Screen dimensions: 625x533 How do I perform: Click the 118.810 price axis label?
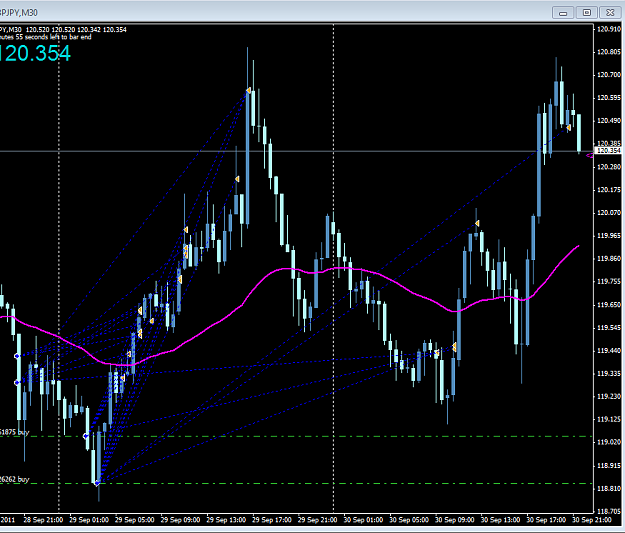[609, 488]
